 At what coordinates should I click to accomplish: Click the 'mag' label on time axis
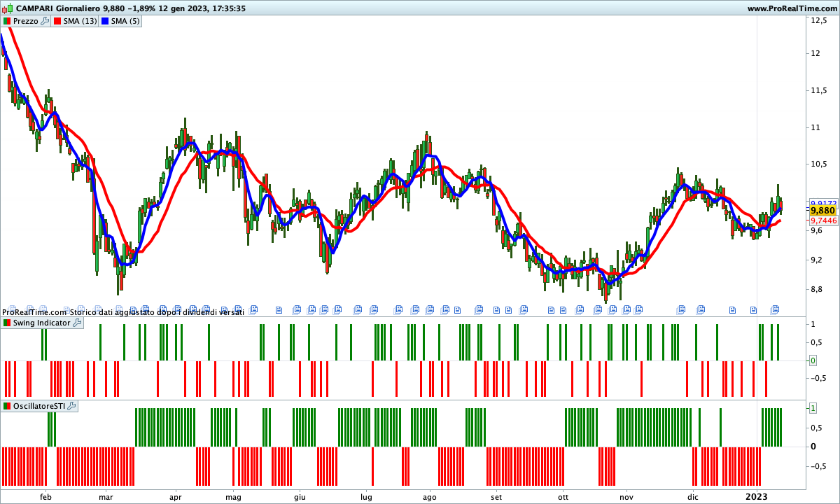pyautogui.click(x=234, y=497)
